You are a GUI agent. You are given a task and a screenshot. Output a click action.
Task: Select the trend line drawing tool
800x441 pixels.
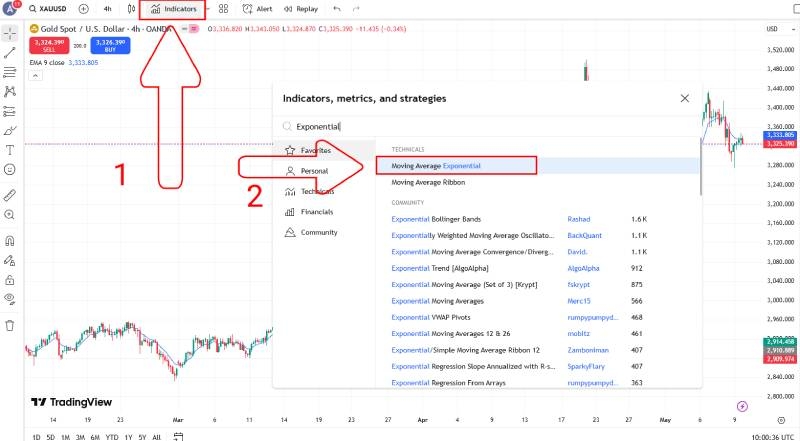pyautogui.click(x=10, y=51)
